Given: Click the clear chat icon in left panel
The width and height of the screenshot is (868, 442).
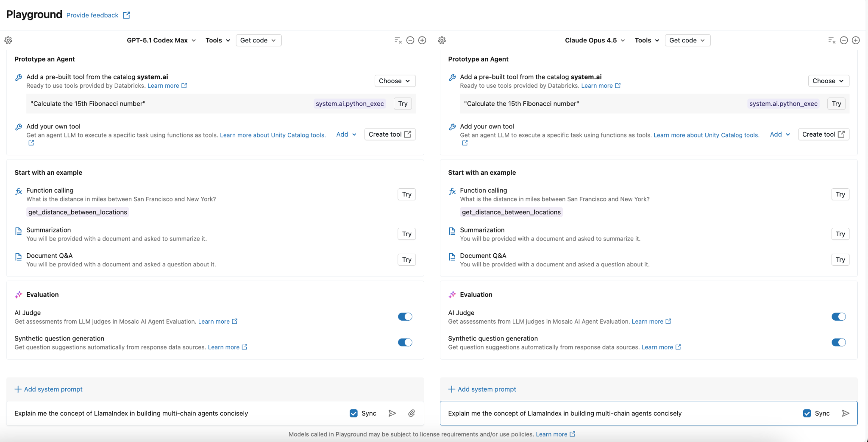Looking at the screenshot, I should [398, 40].
